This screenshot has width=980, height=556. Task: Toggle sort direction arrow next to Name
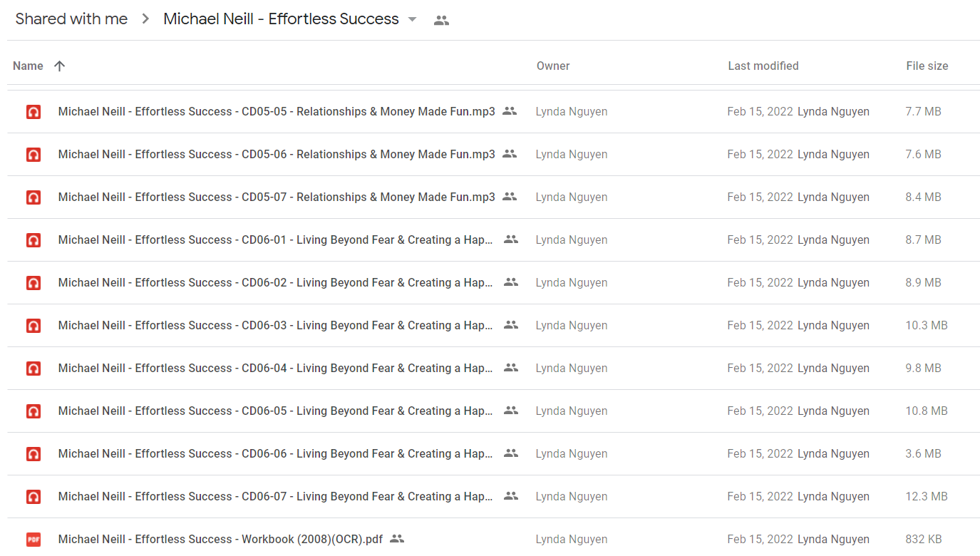(60, 66)
